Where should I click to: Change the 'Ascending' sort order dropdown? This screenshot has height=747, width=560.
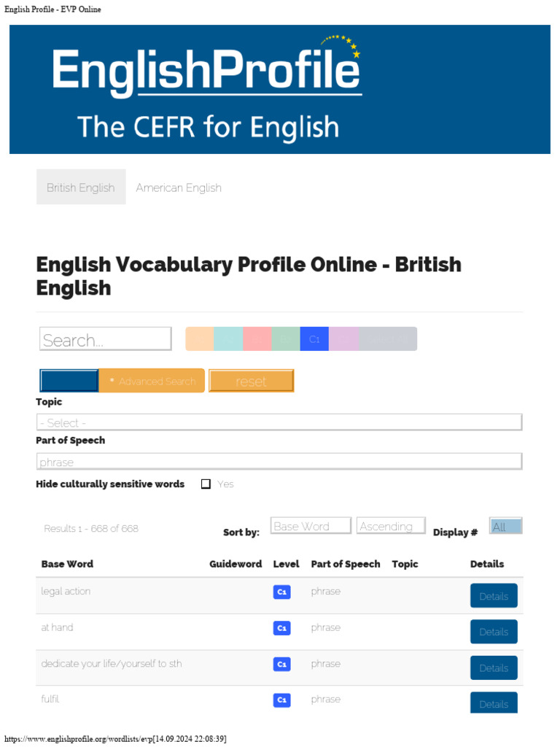391,526
